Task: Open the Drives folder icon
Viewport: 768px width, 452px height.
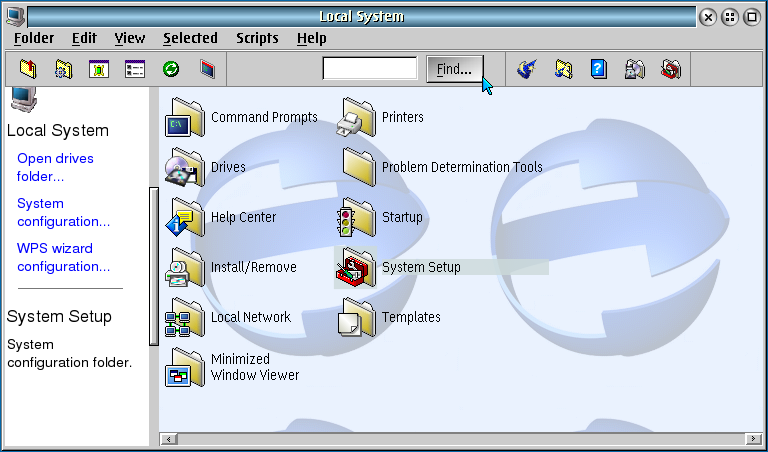Action: point(185,167)
